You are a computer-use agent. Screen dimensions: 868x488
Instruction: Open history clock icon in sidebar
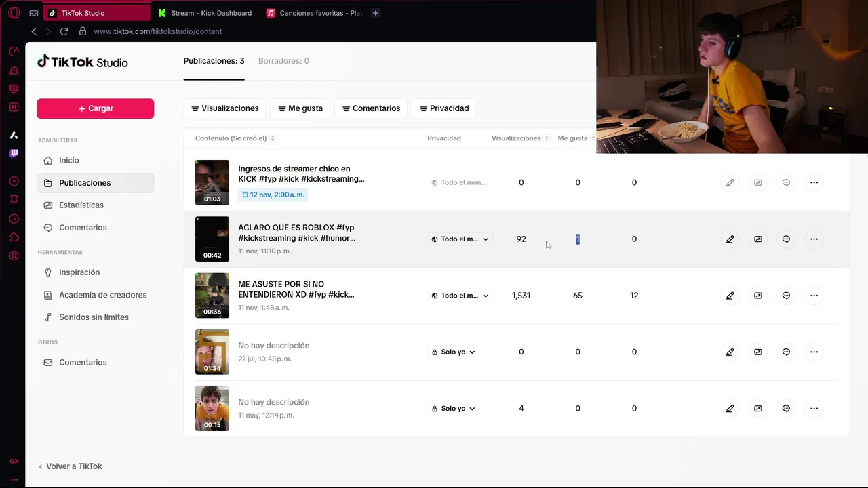point(14,219)
